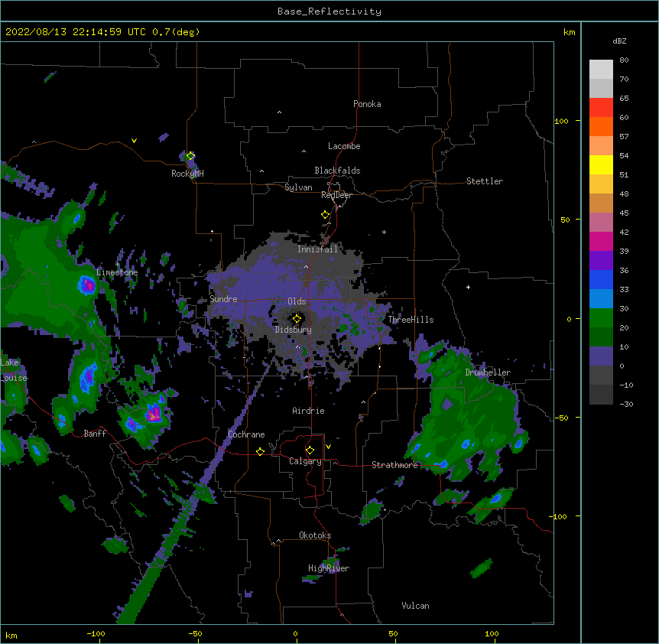Click the white asterisk marker east of Innisfail
This screenshot has height=644, width=659.
384,232
